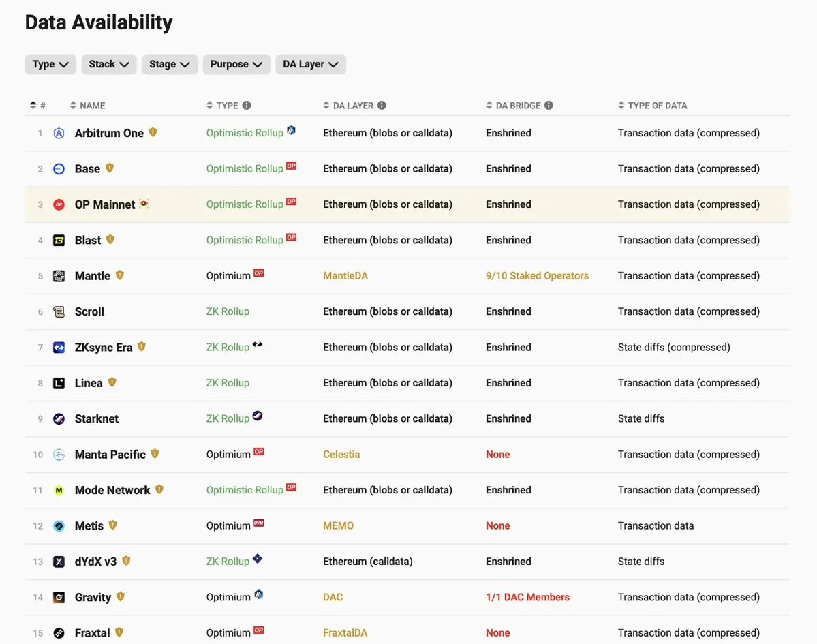Click the Blast logo icon

pos(59,240)
